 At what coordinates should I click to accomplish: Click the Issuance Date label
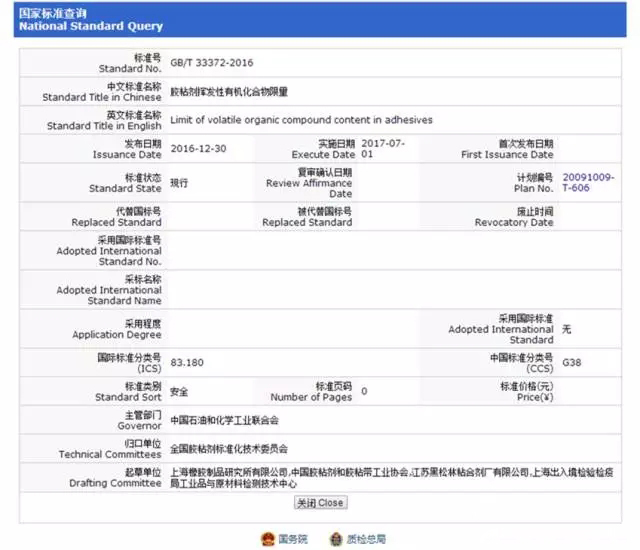click(127, 149)
